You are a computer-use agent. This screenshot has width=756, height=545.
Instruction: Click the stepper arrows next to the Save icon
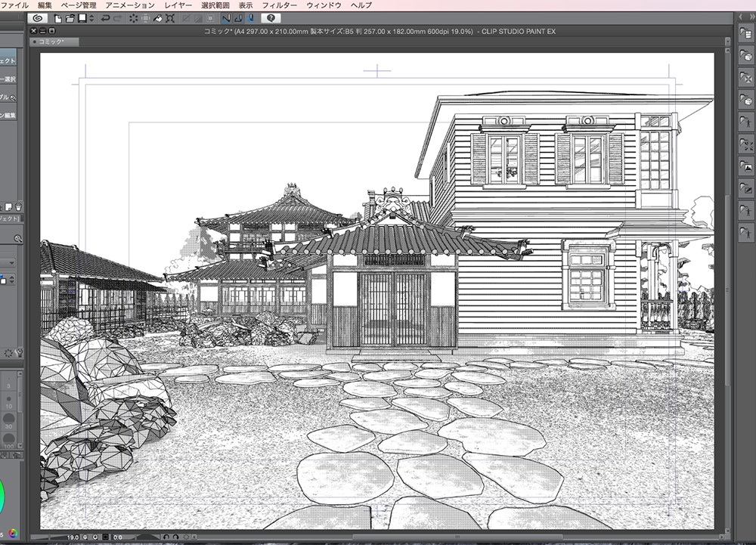[91, 17]
